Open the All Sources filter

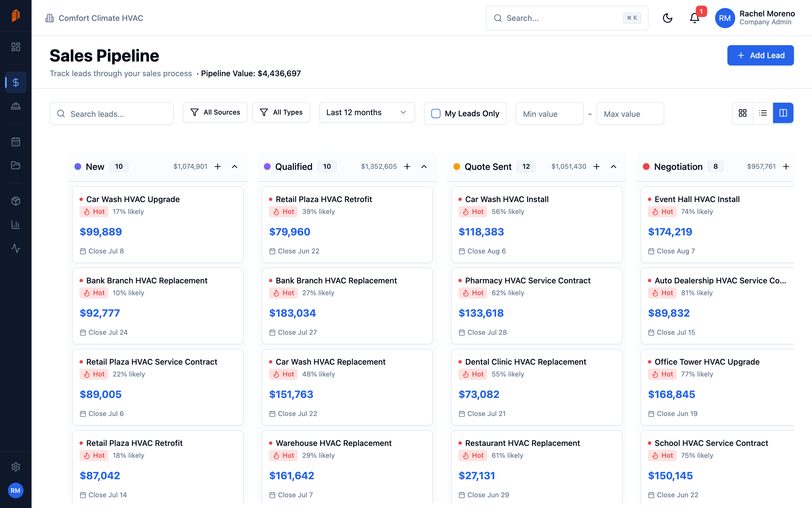coord(215,113)
